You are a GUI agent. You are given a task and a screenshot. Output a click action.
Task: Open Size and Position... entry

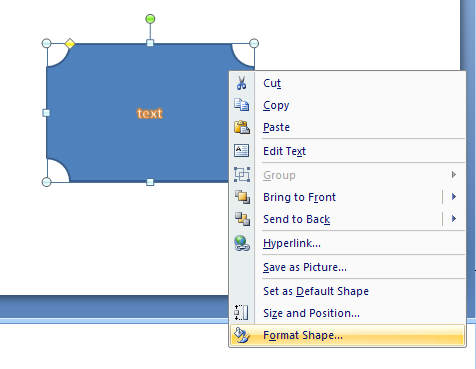click(347, 313)
